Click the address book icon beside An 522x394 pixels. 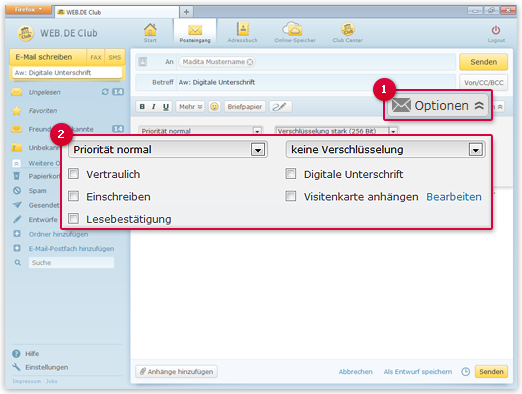(143, 62)
